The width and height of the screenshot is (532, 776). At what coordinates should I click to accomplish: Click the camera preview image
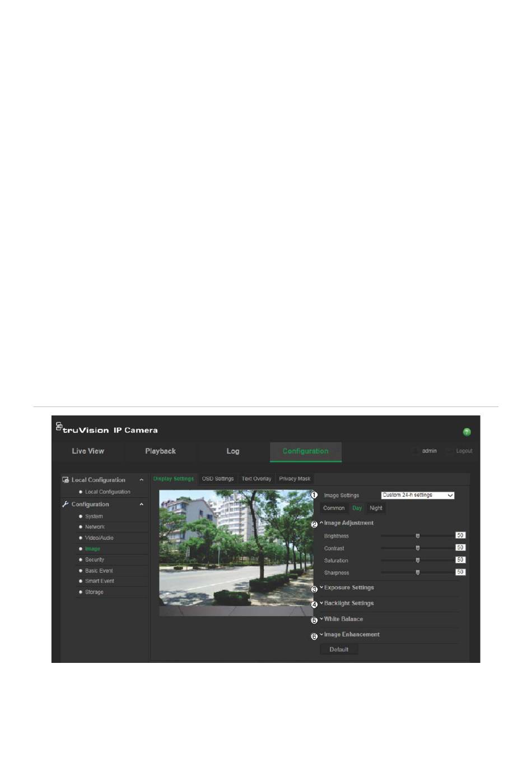(236, 553)
